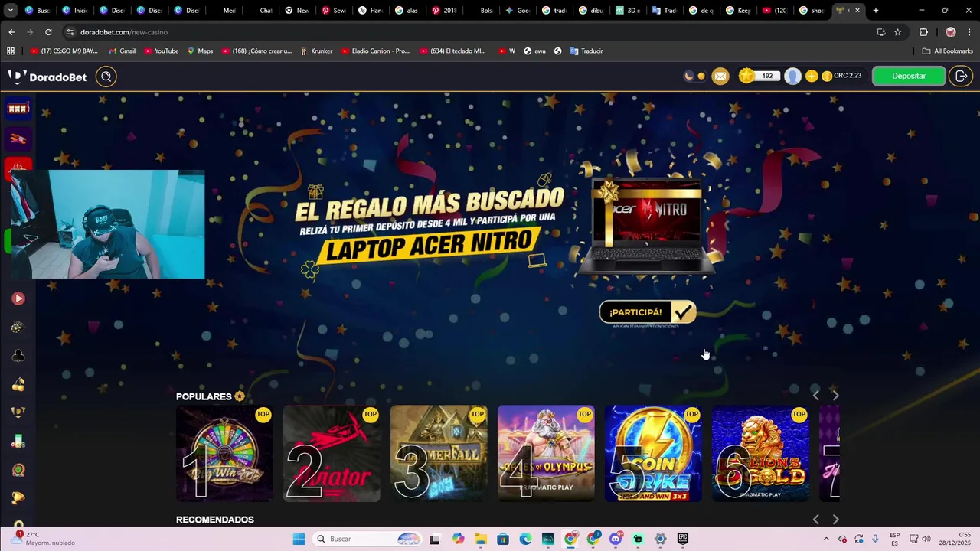980x551 pixels.
Task: Open the Coin Strike game thumbnail
Action: pyautogui.click(x=653, y=453)
